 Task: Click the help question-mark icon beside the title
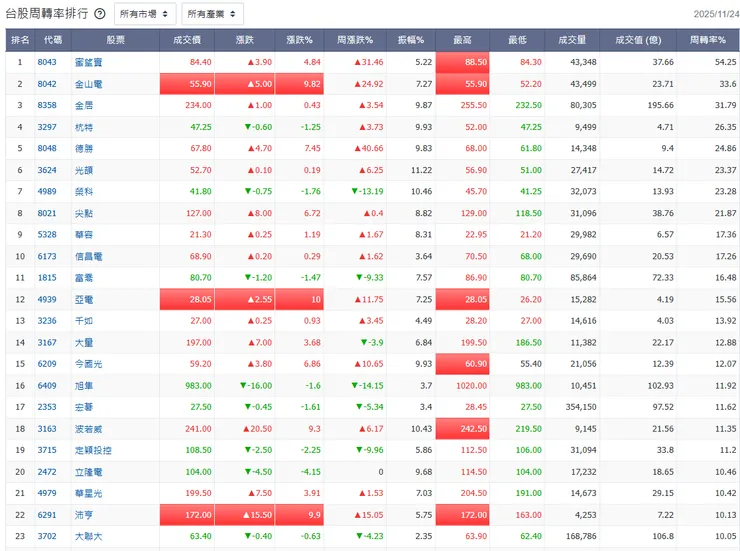coord(100,14)
